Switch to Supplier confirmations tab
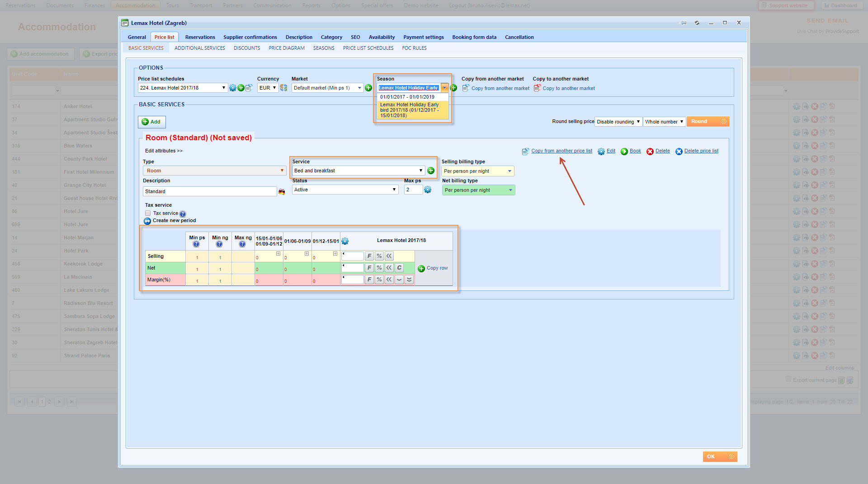 click(x=250, y=37)
